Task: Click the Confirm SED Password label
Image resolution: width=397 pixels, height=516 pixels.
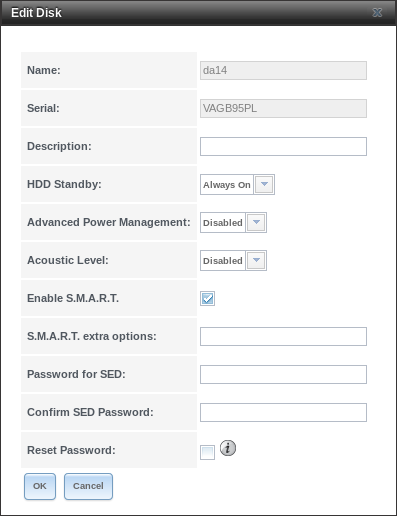Action: tap(90, 412)
